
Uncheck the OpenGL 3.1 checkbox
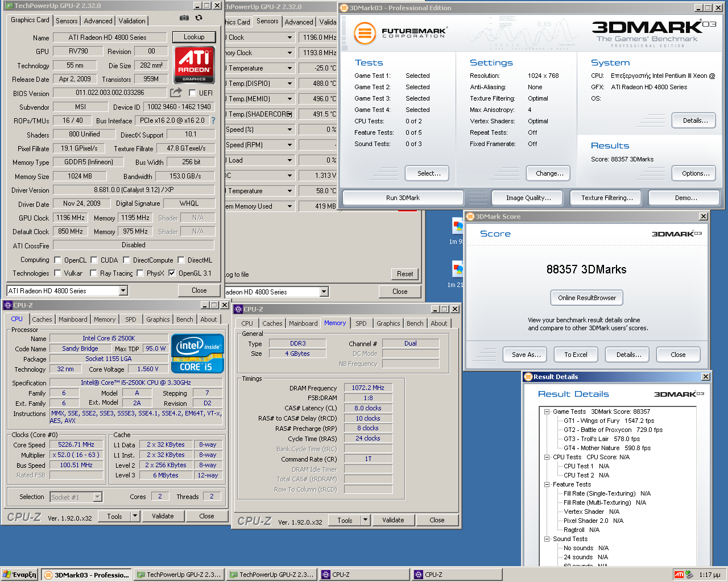point(172,273)
